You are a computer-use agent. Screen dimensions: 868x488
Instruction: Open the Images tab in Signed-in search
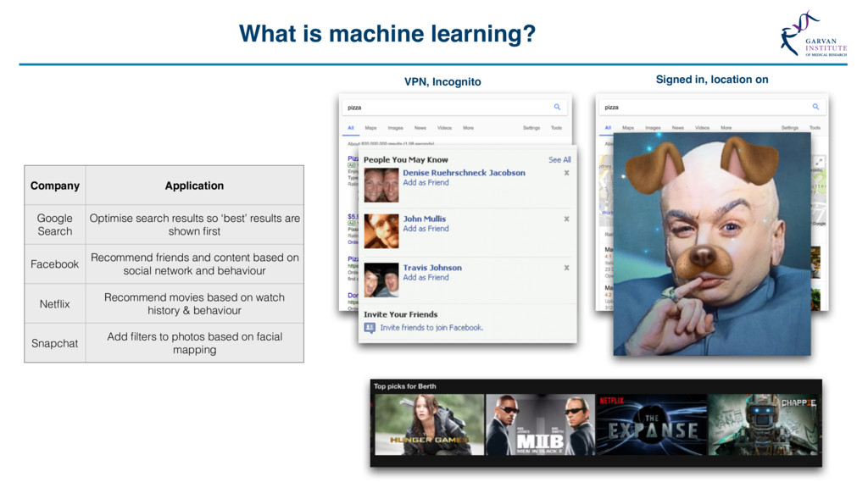click(653, 128)
